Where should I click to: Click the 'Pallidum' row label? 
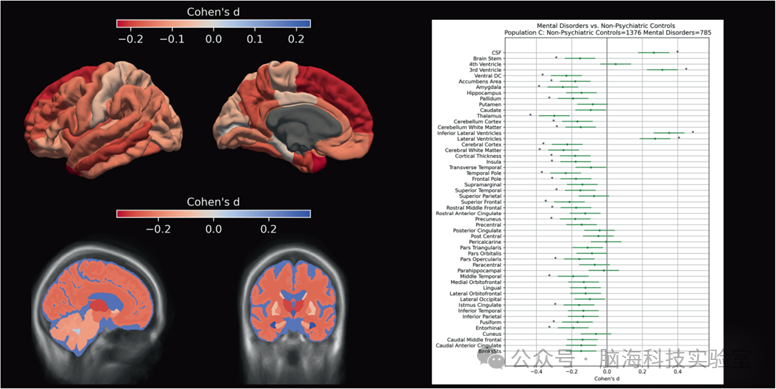pyautogui.click(x=490, y=98)
